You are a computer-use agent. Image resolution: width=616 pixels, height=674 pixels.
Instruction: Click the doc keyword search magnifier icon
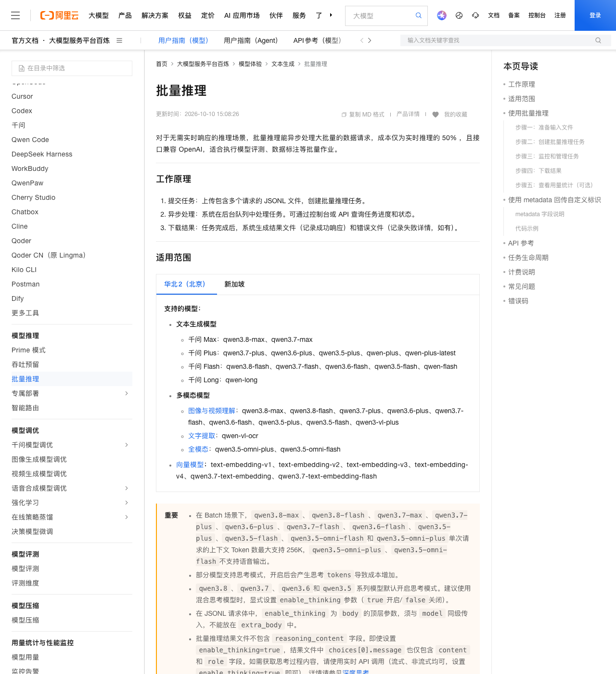click(598, 40)
